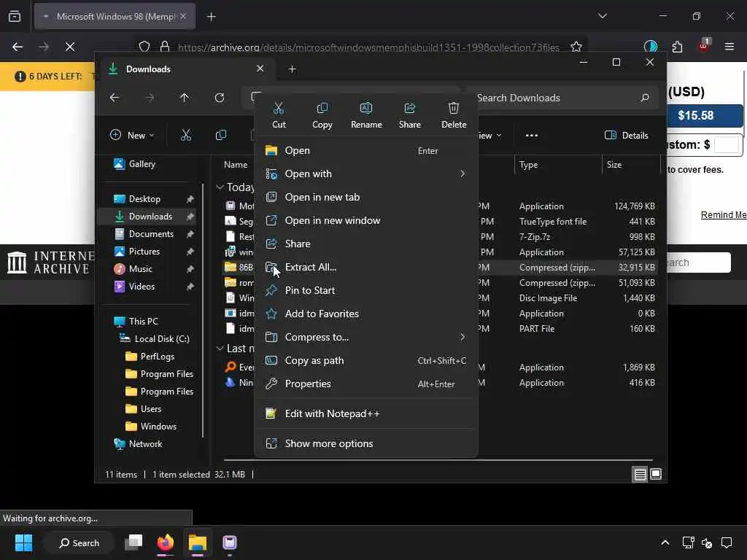Click Show more options
The width and height of the screenshot is (747, 560).
click(x=366, y=444)
